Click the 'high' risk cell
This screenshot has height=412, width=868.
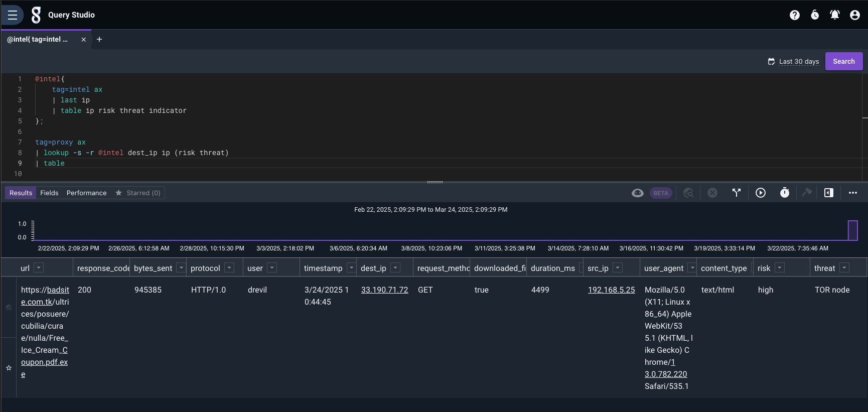(x=766, y=290)
